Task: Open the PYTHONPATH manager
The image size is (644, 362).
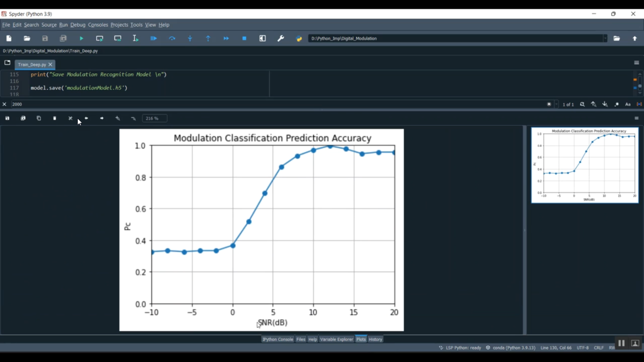Action: (x=299, y=38)
